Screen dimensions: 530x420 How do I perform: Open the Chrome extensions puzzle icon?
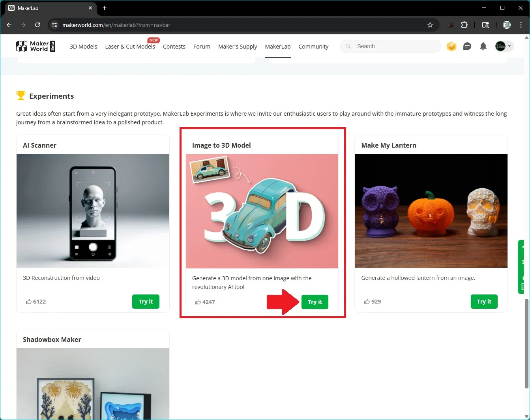pos(464,24)
